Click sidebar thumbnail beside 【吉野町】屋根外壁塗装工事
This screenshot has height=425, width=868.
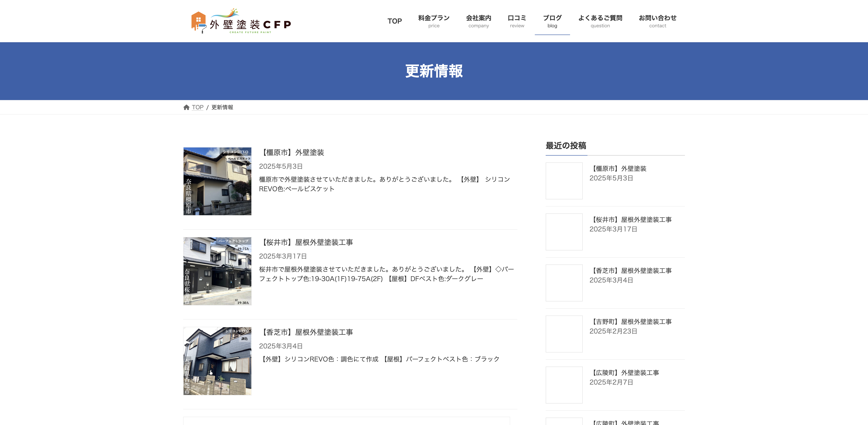click(564, 334)
